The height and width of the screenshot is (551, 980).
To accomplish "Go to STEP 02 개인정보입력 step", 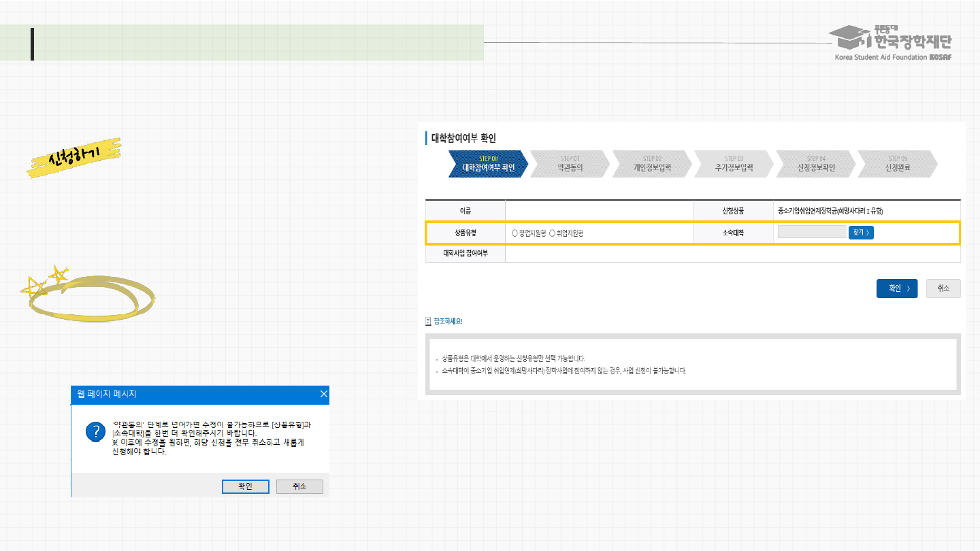I will (652, 165).
